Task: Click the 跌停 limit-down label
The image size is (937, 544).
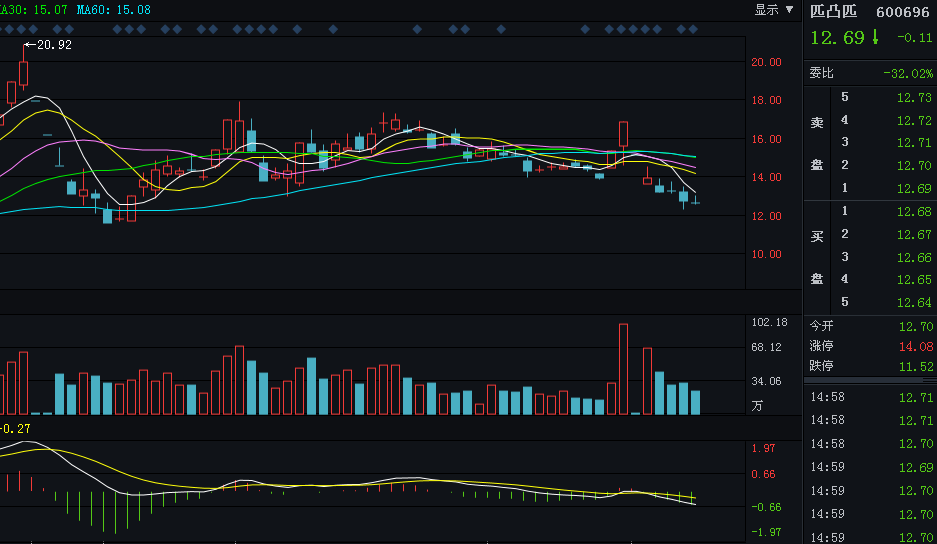Action: (821, 365)
